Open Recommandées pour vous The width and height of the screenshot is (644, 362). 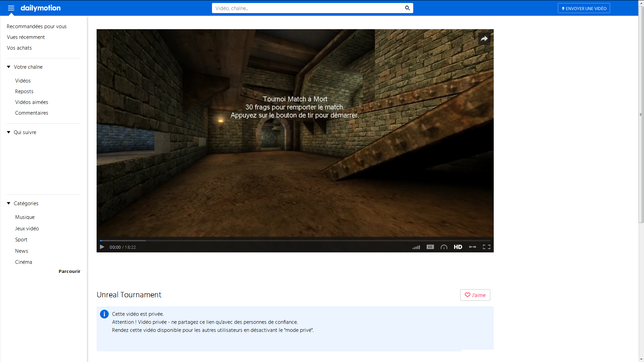point(37,26)
